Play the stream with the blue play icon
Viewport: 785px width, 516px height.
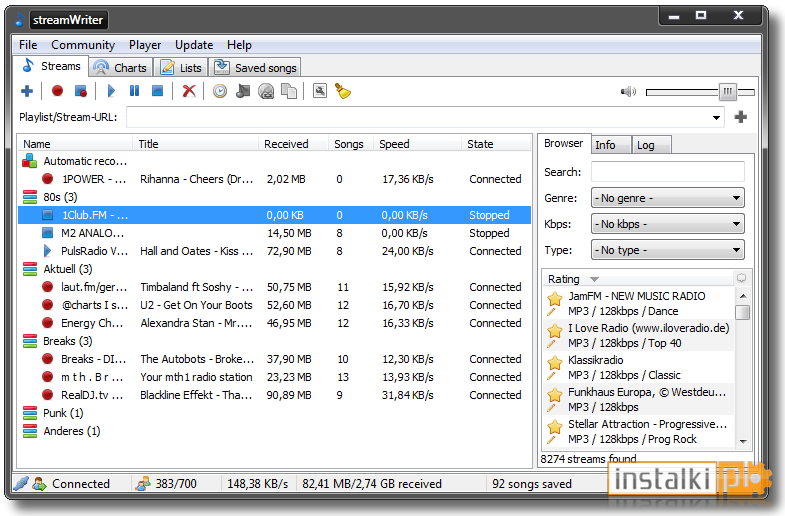coord(111,91)
